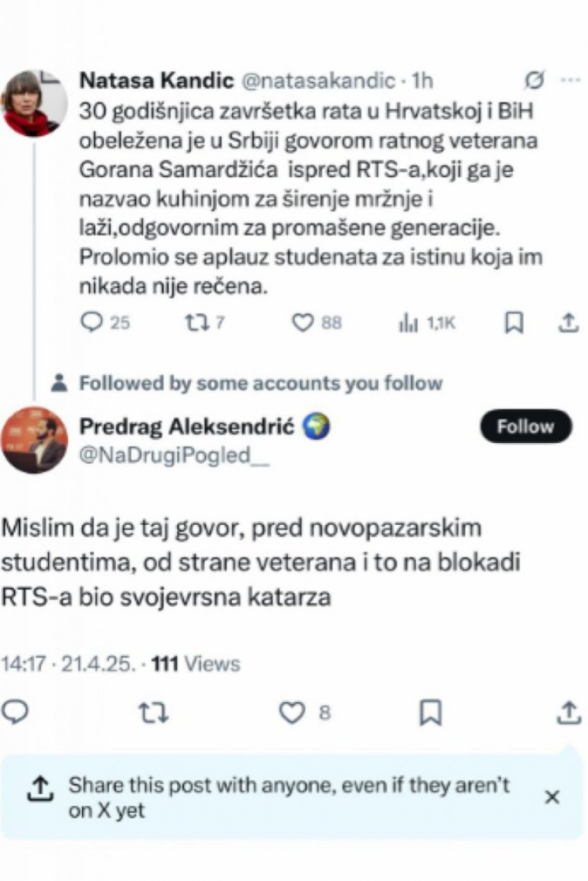
Task: View analytics of Natasa Kandic's post
Action: [x=407, y=323]
